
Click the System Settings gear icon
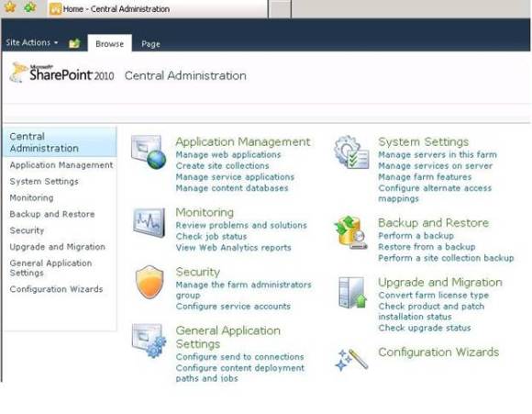pos(351,152)
